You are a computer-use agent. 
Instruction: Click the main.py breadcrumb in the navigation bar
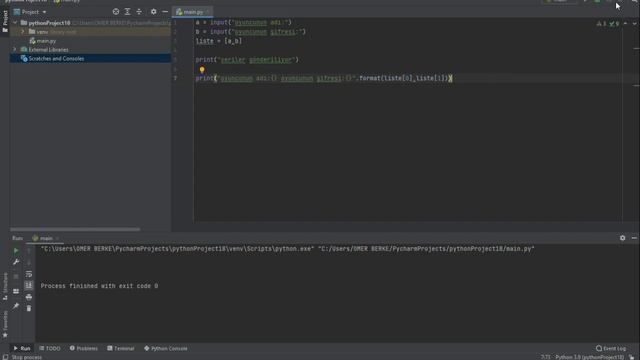tap(67, 1)
